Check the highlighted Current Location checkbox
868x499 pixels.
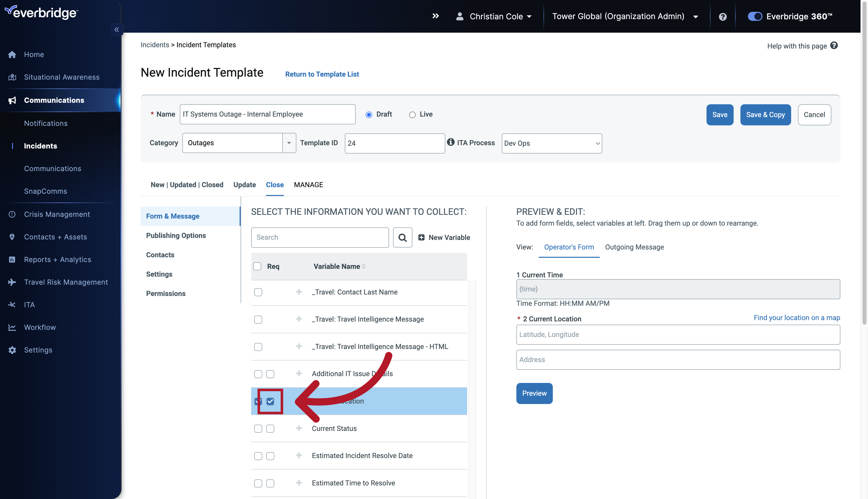pyautogui.click(x=270, y=401)
